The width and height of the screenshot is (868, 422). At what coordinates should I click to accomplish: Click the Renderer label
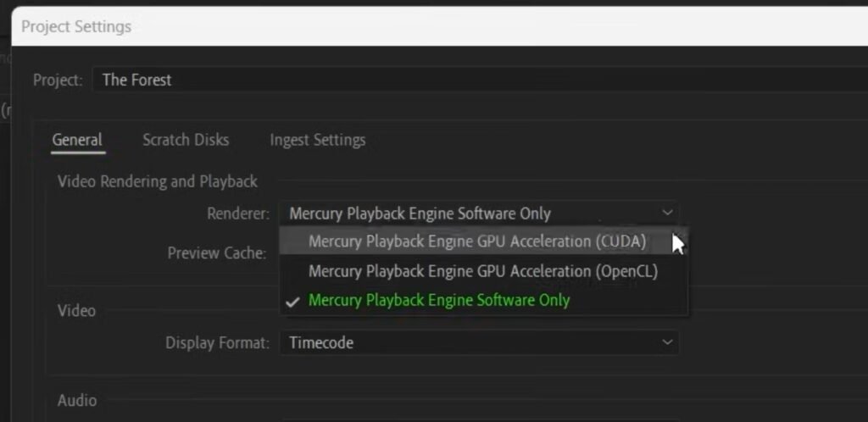coord(238,214)
